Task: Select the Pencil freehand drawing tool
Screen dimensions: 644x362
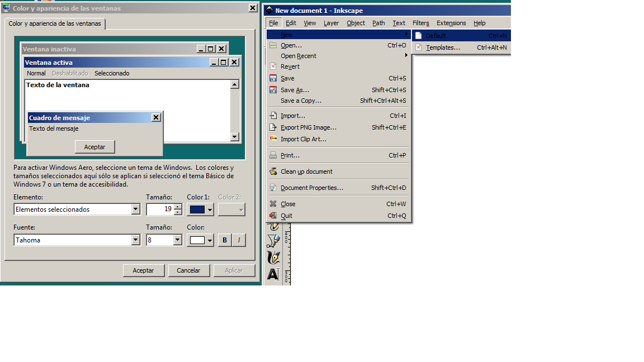Action: (274, 226)
